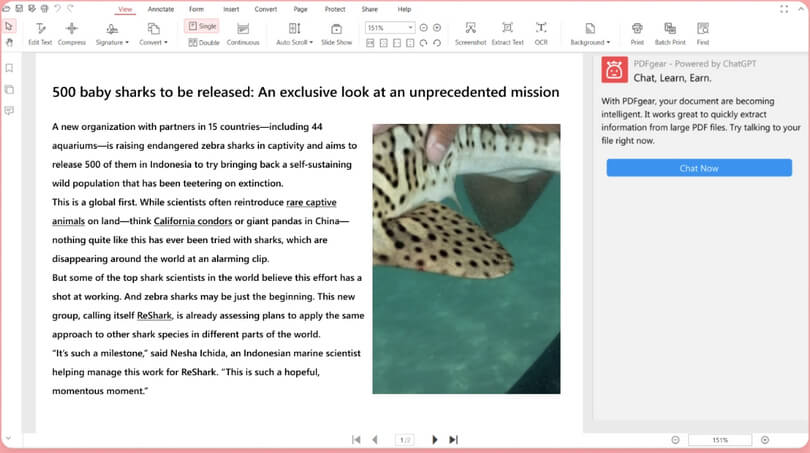Follow the 'ReShark' link

tap(154, 316)
